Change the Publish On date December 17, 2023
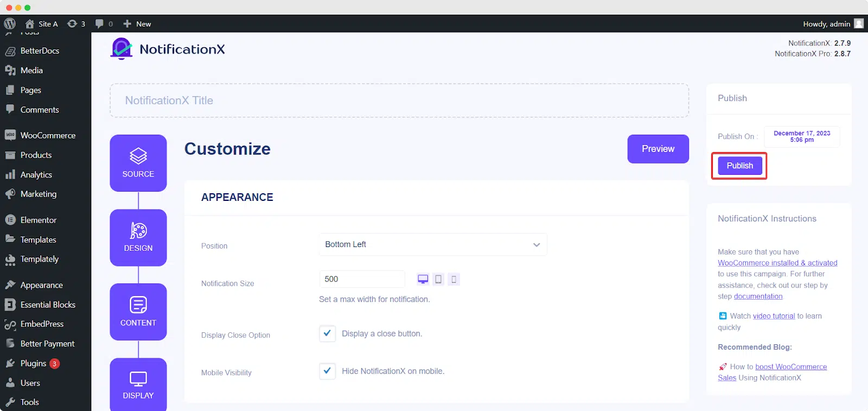868x411 pixels. [802, 136]
